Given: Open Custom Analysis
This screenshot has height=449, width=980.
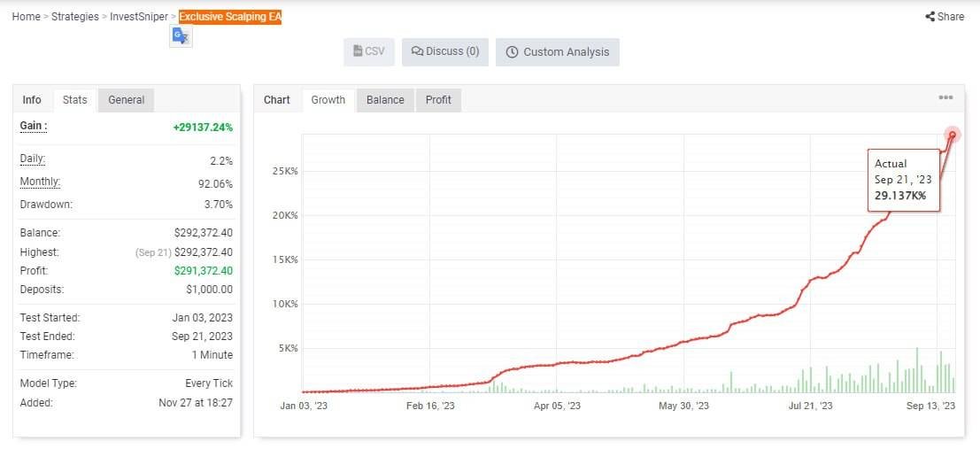Looking at the screenshot, I should pos(558,52).
